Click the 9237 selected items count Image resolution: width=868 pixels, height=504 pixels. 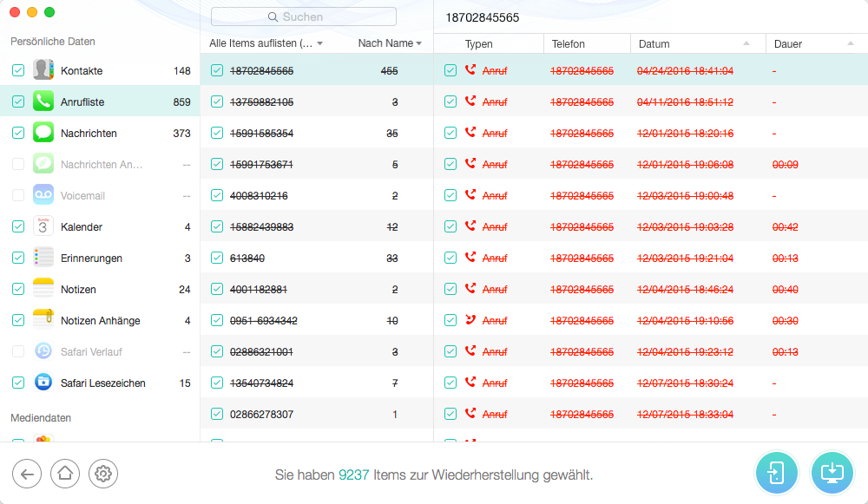pos(354,475)
